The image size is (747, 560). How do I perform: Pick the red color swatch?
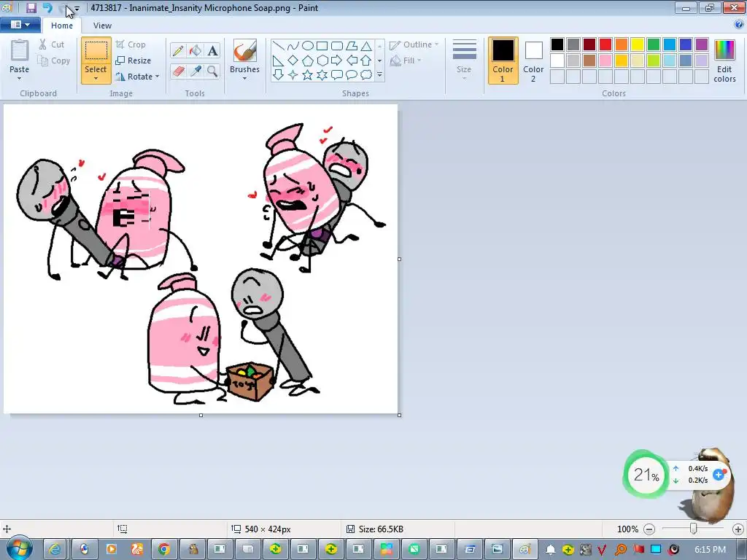point(605,44)
